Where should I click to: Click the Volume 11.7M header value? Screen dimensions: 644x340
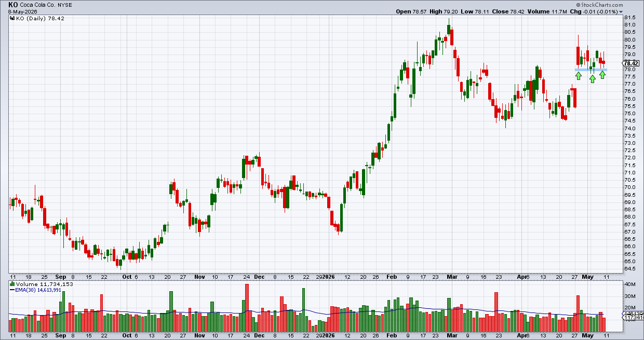(x=548, y=11)
